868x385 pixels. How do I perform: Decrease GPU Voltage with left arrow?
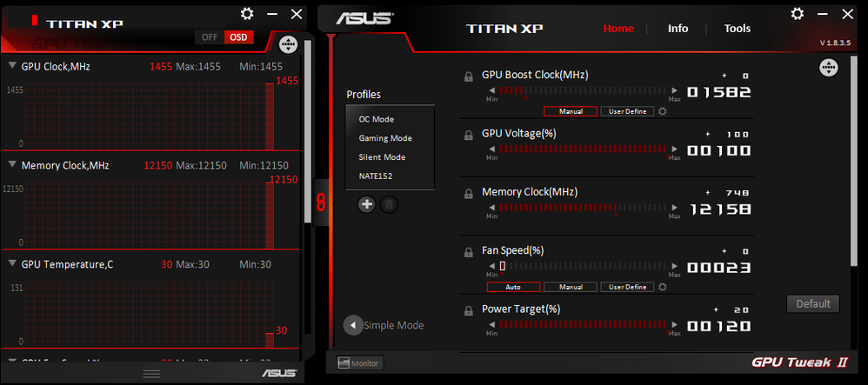point(491,149)
